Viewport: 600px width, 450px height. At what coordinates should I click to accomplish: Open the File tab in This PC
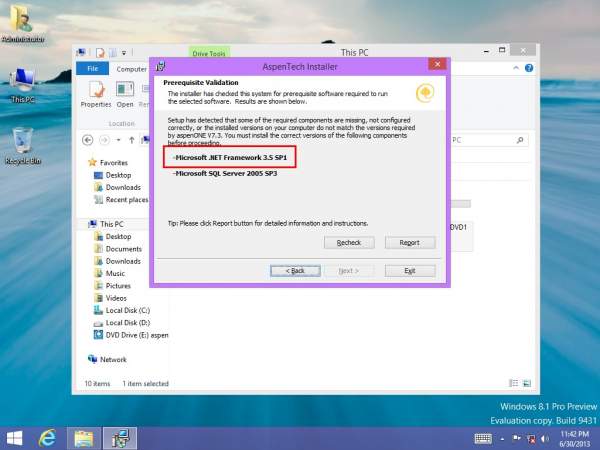click(92, 68)
